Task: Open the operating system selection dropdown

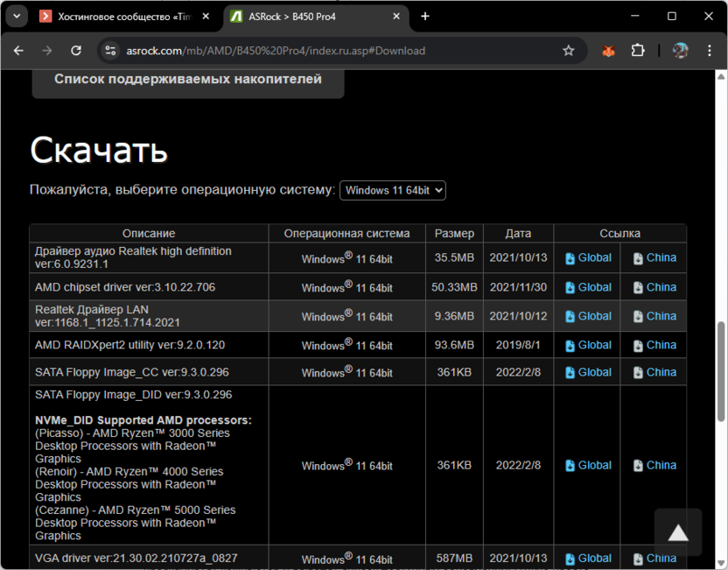Action: tap(393, 190)
